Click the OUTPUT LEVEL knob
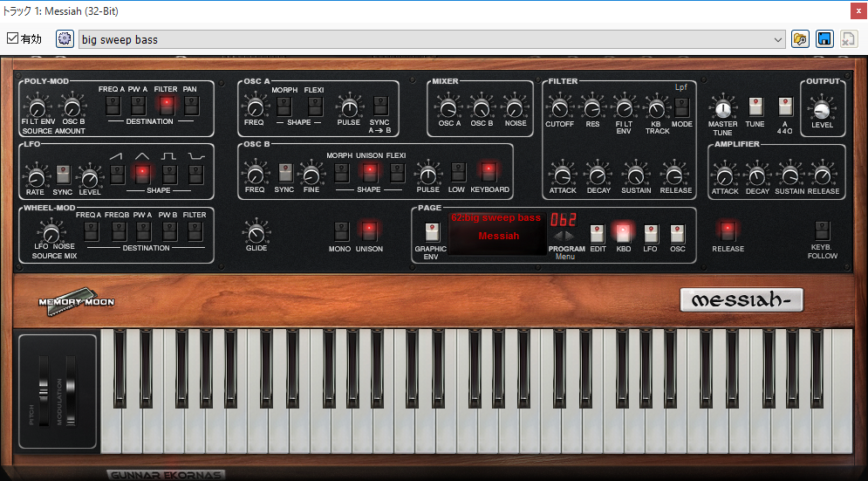This screenshot has height=481, width=868. point(822,109)
